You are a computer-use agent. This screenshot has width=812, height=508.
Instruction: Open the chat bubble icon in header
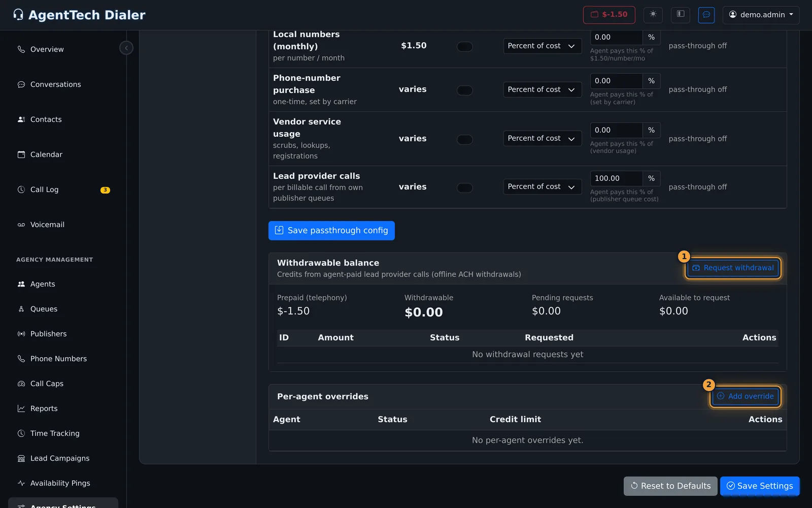pyautogui.click(x=706, y=15)
